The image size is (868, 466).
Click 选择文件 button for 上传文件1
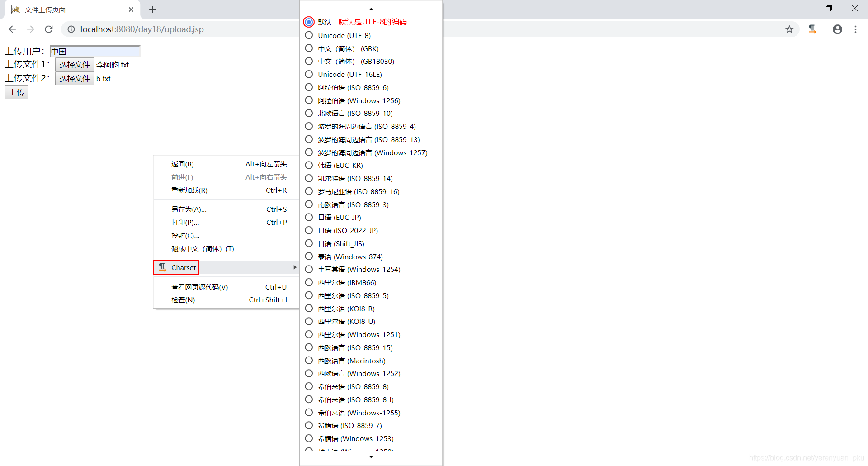coord(75,65)
